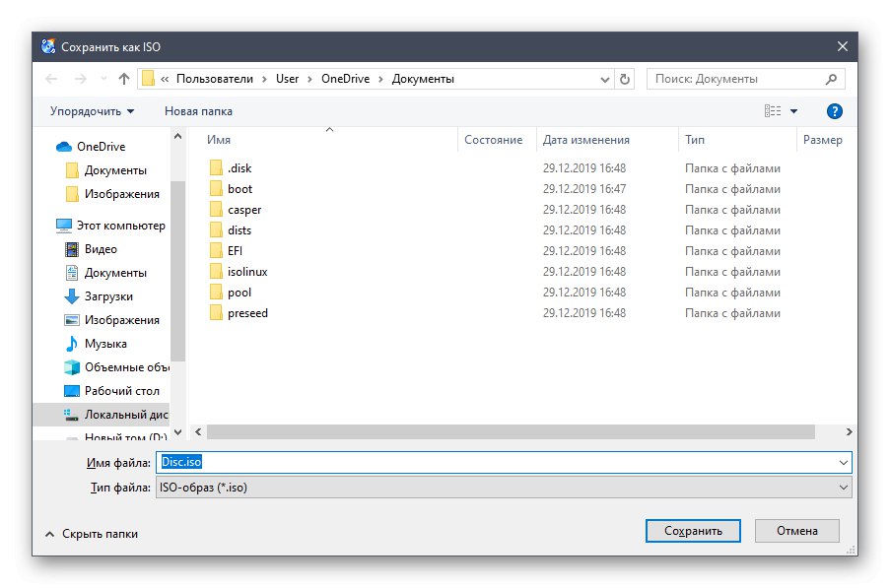Image resolution: width=890 pixels, height=588 pixels.
Task: Select Локальный диск in sidebar
Action: coord(102,415)
